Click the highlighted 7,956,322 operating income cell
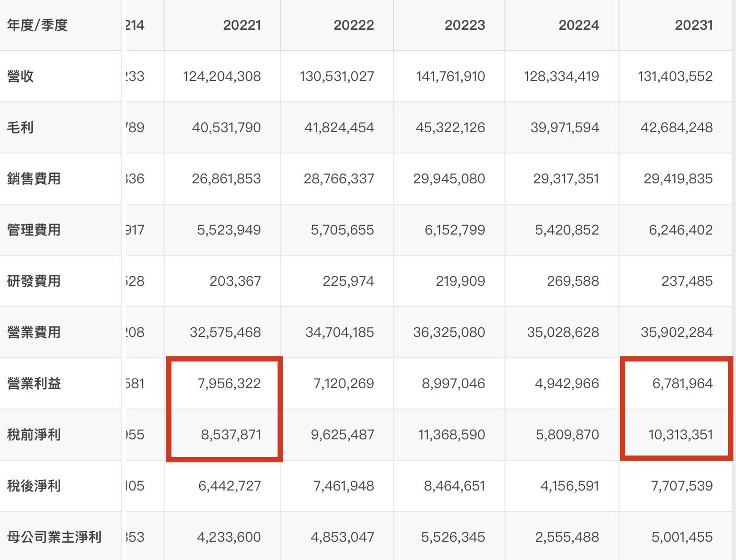The image size is (736, 560). click(x=230, y=383)
